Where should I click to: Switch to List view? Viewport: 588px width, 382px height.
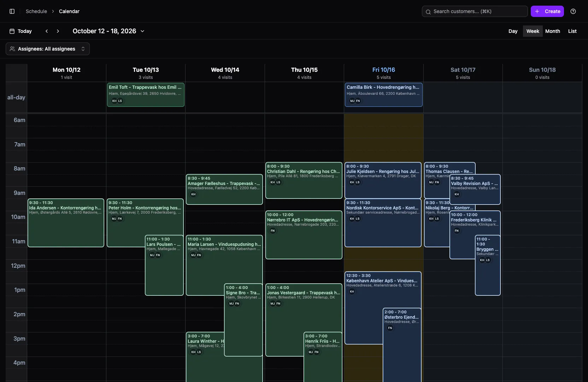[x=572, y=31]
